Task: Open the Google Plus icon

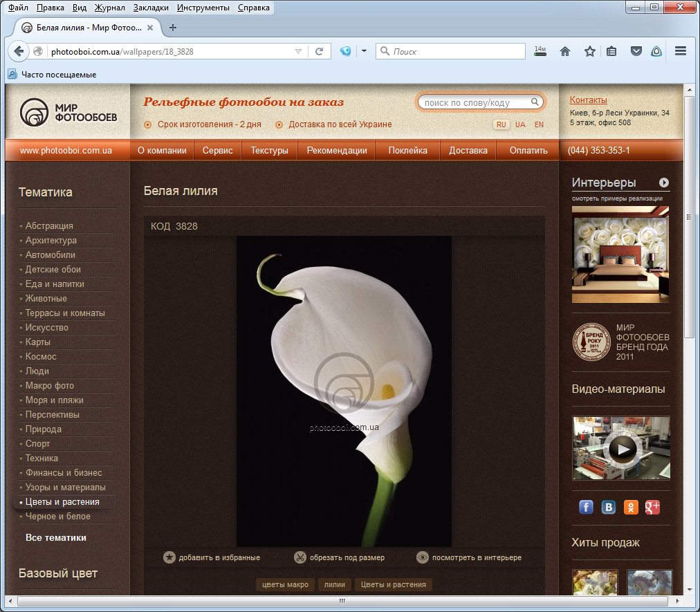Action: tap(653, 508)
